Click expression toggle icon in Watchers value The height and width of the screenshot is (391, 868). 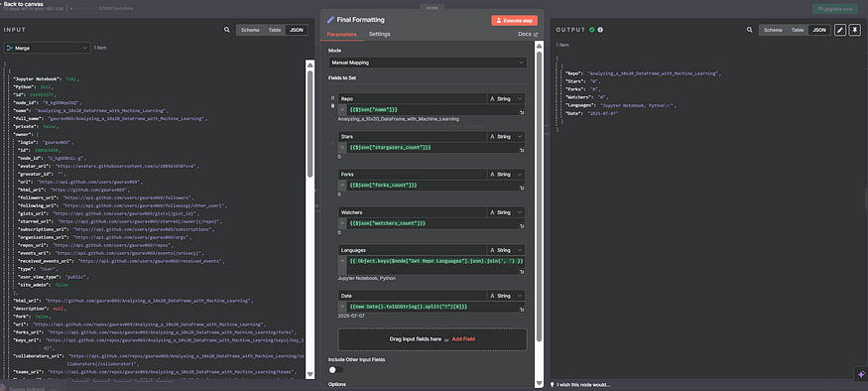343,223
